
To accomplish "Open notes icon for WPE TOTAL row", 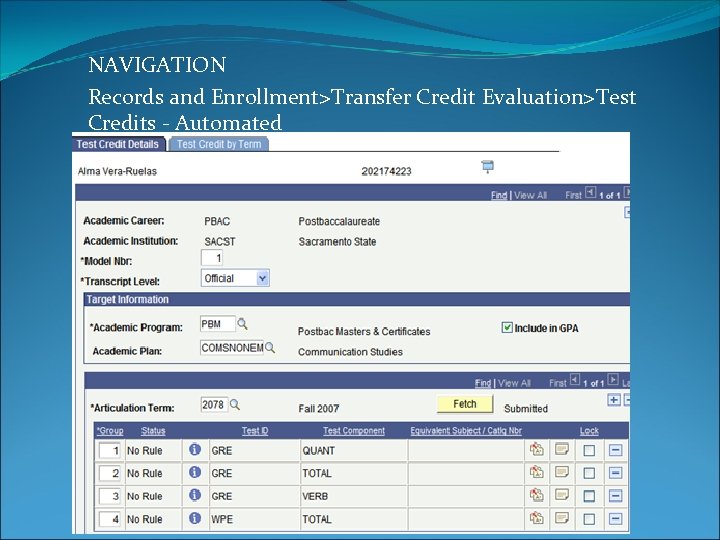I will pos(562,518).
